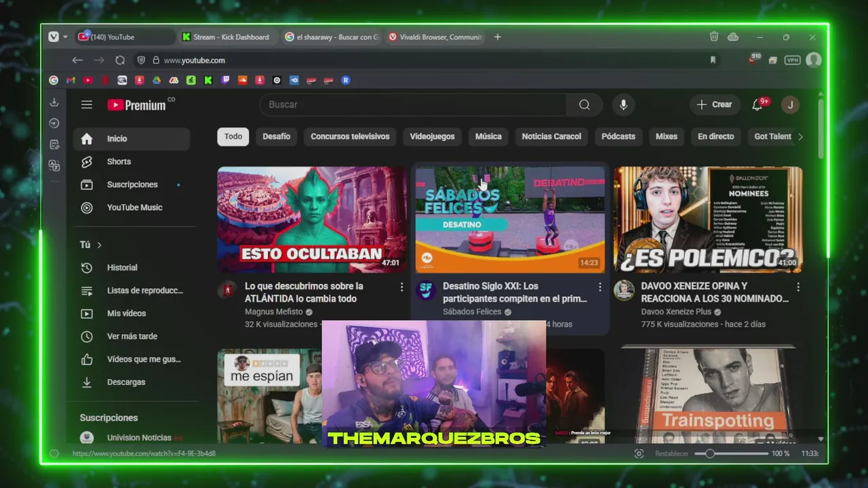Open the tab list dropdown arrow beside Vivaldi logo
The image size is (868, 488).
pos(66,37)
